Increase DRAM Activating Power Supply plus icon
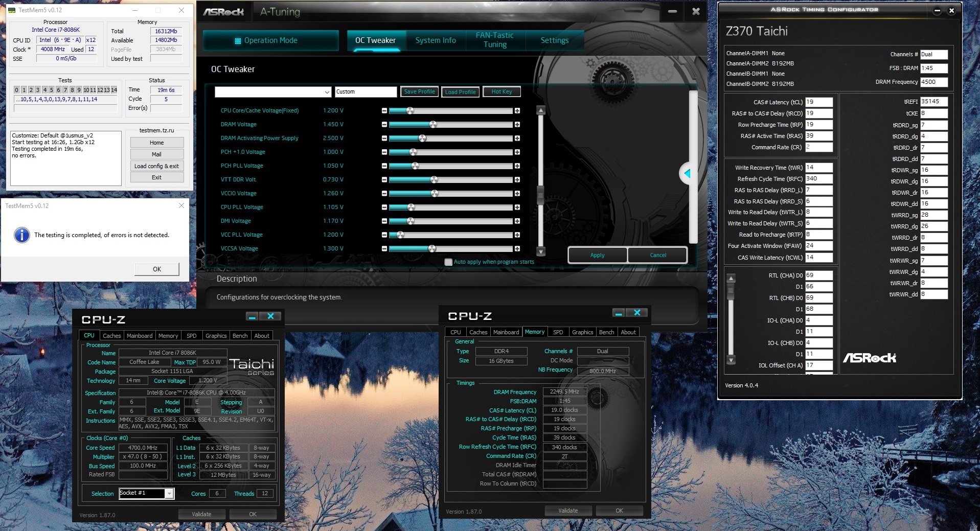Viewport: 980px width, 531px height. [517, 138]
